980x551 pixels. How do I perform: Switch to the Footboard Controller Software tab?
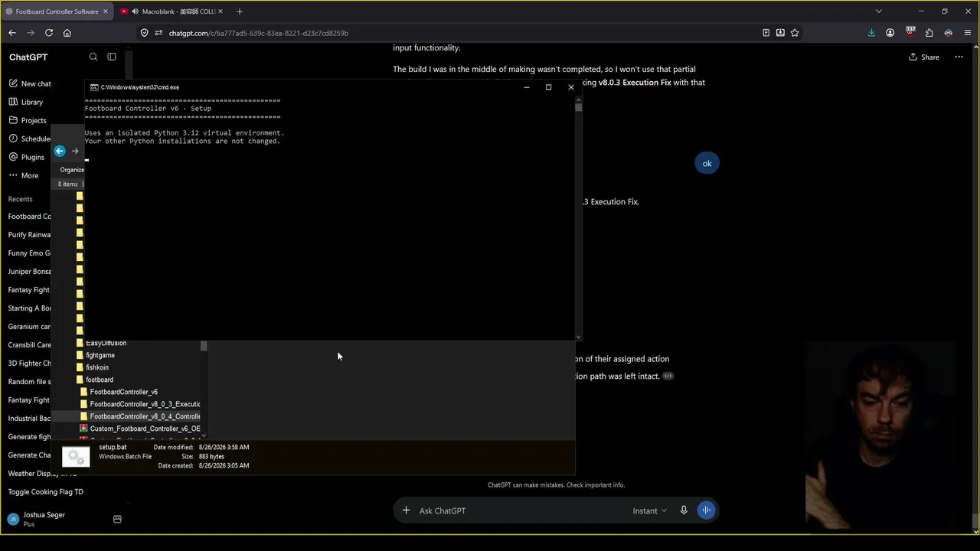(x=57, y=11)
